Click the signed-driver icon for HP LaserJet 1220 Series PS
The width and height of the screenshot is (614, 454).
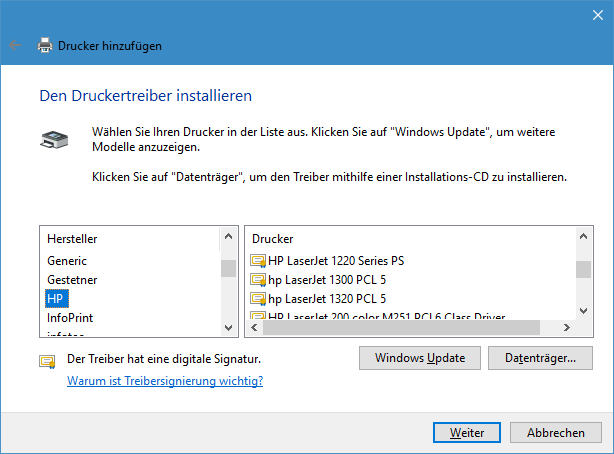[258, 261]
